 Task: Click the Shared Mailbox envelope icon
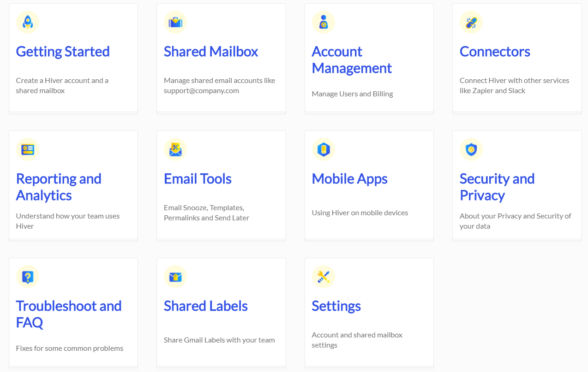click(175, 22)
